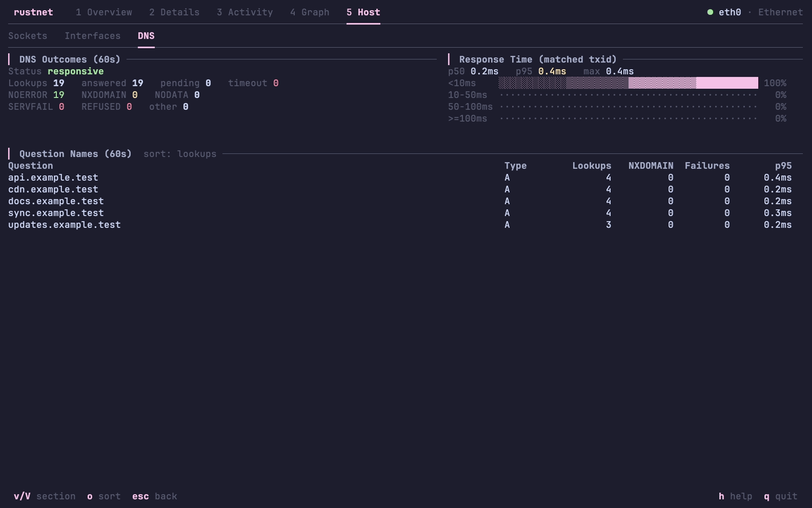Select the DNS sub-tab
The height and width of the screenshot is (508, 812).
(x=146, y=36)
